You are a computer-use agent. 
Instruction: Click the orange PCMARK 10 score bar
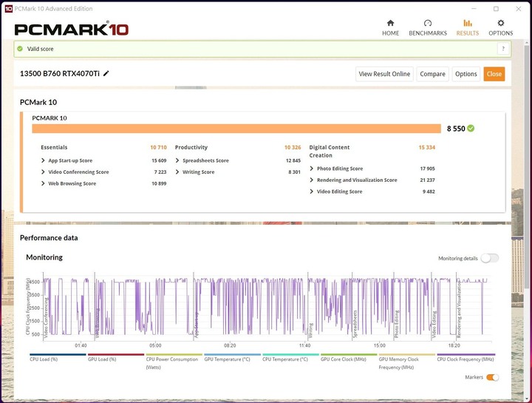point(236,129)
